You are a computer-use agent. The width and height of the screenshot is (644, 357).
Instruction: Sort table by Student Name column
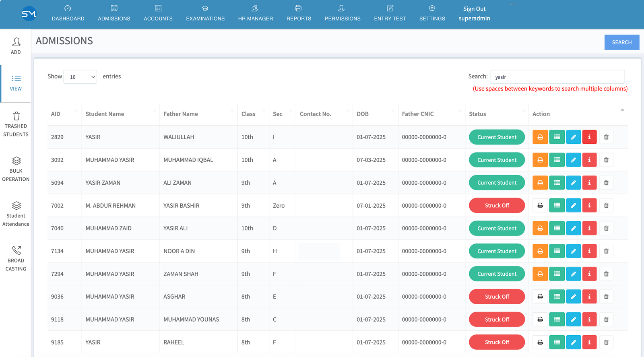[121, 114]
